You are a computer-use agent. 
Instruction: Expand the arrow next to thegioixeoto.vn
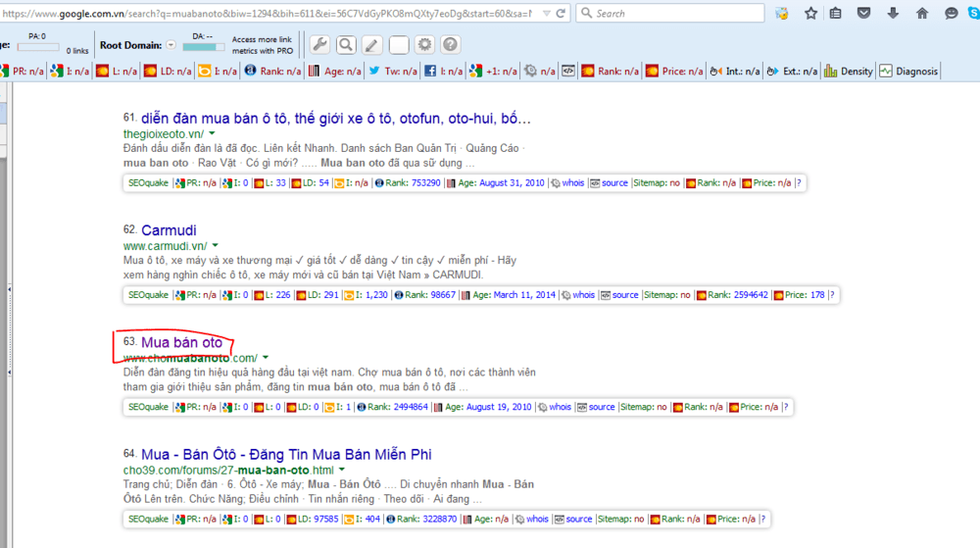point(212,133)
